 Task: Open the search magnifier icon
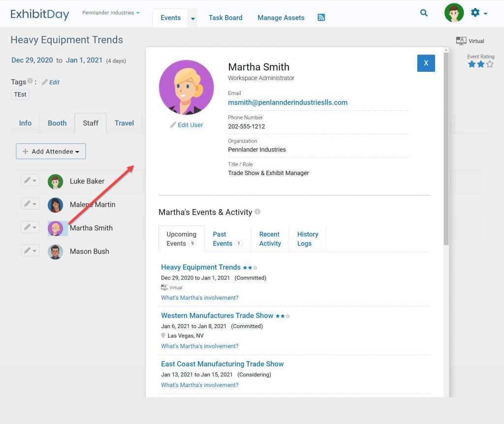point(424,13)
